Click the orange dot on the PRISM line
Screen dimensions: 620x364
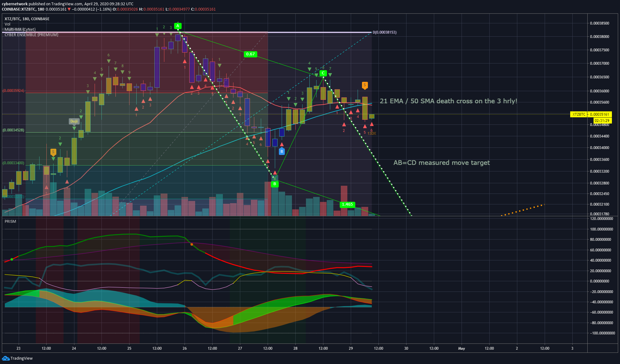191,245
